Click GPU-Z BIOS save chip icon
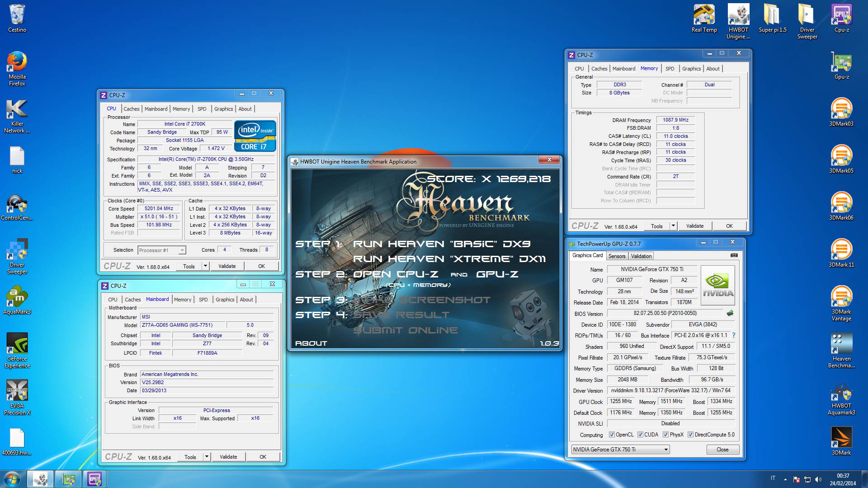868x488 pixels. [x=730, y=313]
